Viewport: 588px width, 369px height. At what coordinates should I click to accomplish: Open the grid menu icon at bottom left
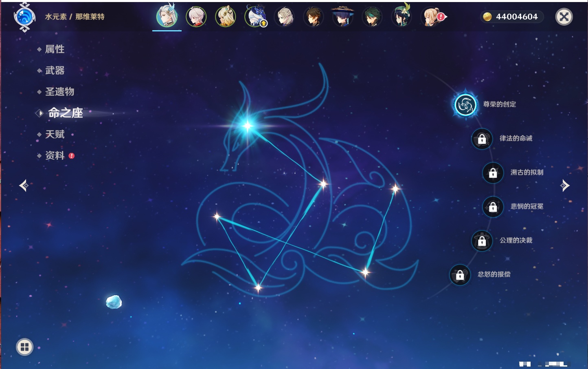24,347
